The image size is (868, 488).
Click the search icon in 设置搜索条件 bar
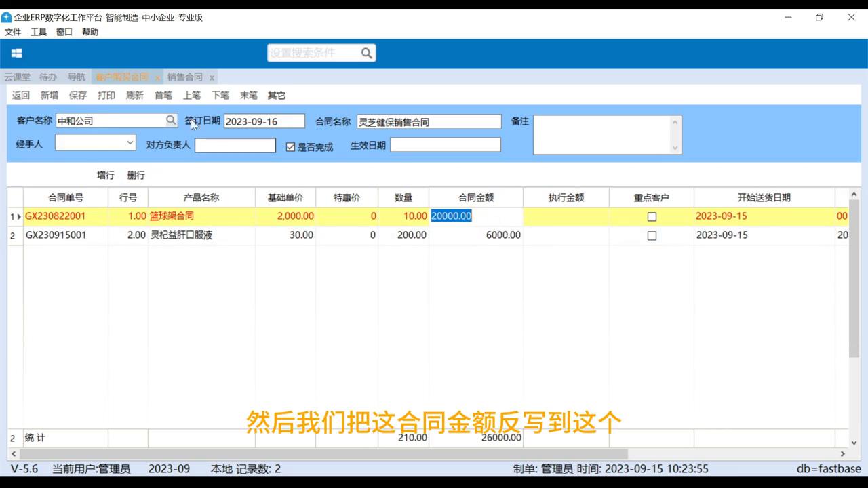pyautogui.click(x=366, y=52)
